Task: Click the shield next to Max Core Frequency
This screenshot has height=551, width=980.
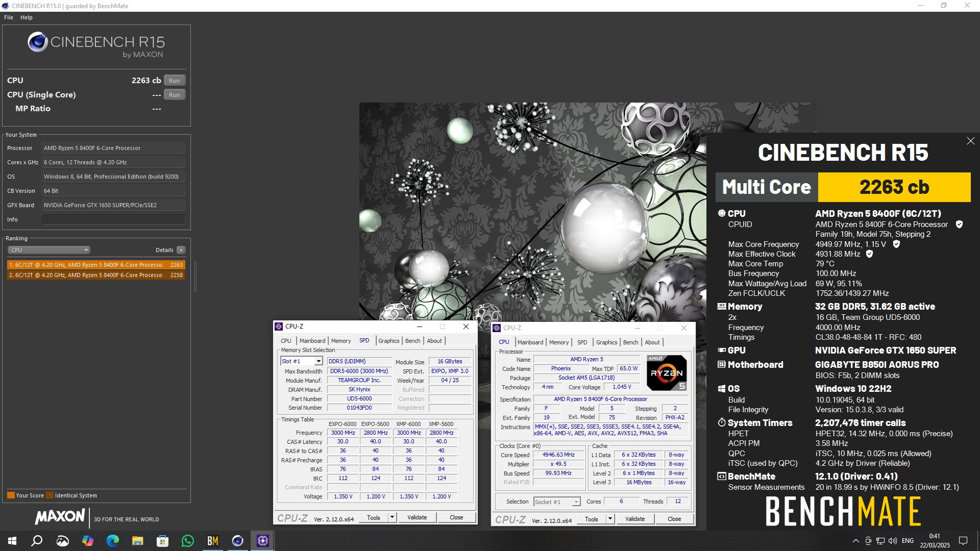Action: (896, 244)
